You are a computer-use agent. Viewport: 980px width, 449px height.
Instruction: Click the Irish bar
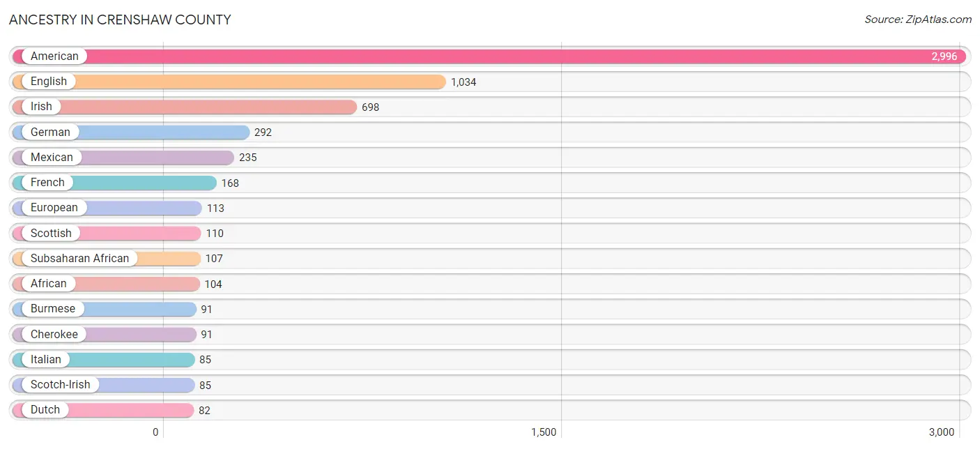[209, 107]
